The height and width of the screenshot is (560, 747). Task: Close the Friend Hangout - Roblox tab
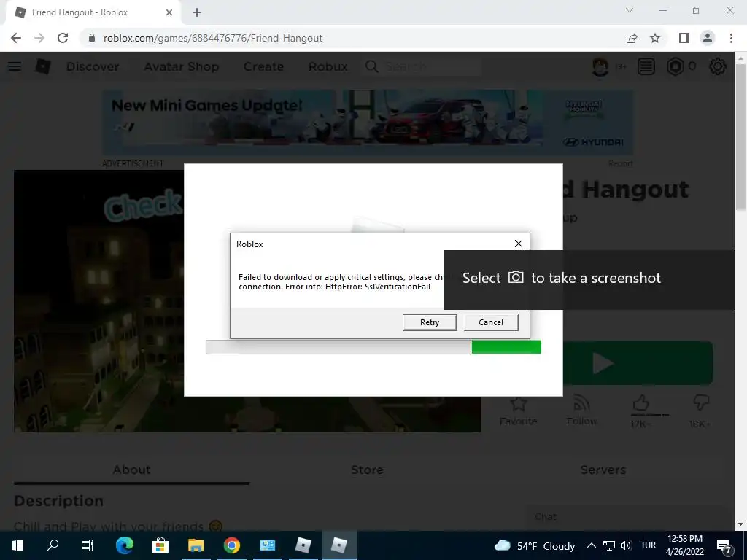tap(169, 13)
